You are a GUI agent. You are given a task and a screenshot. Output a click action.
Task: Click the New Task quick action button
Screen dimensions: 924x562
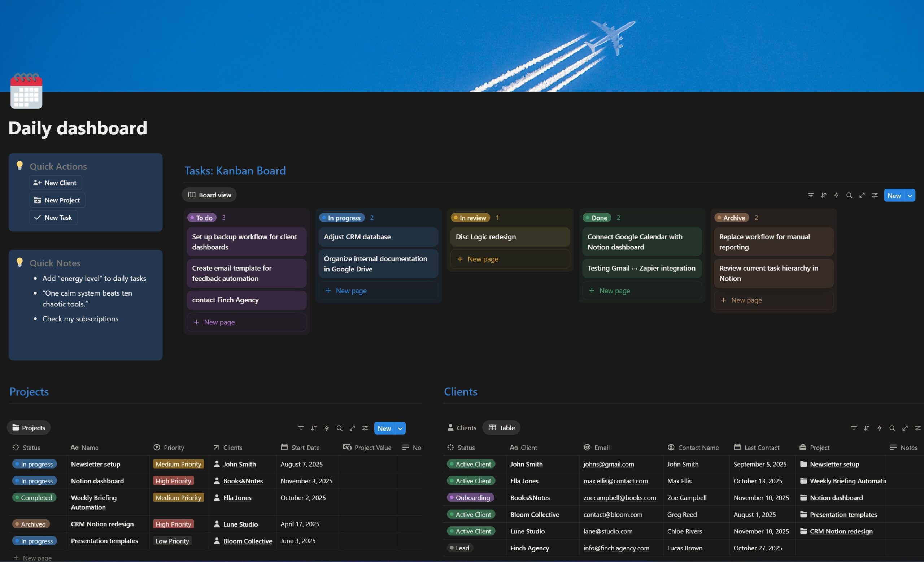click(53, 218)
